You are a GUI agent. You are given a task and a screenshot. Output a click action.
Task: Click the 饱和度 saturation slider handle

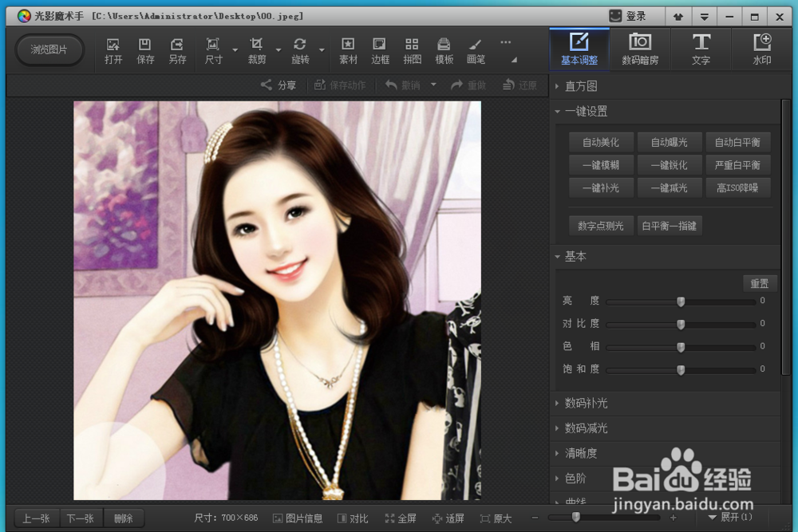click(681, 370)
